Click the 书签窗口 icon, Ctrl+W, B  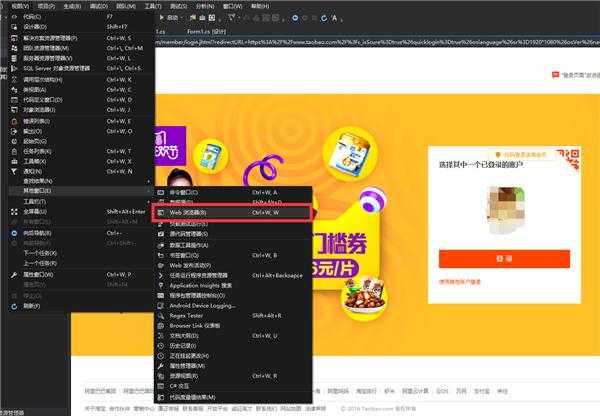coord(161,255)
